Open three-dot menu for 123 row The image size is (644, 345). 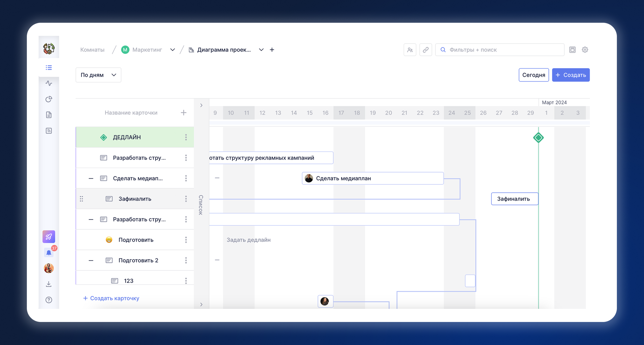(186, 281)
